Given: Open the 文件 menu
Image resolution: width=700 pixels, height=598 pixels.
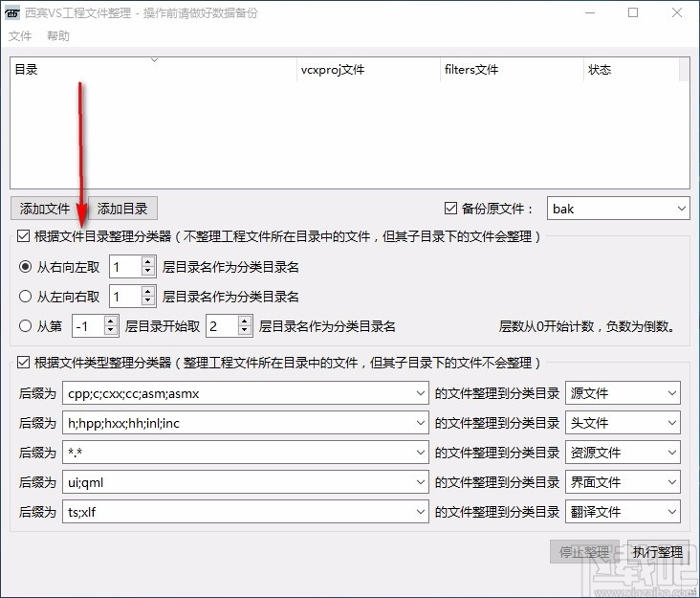Looking at the screenshot, I should click(x=20, y=35).
